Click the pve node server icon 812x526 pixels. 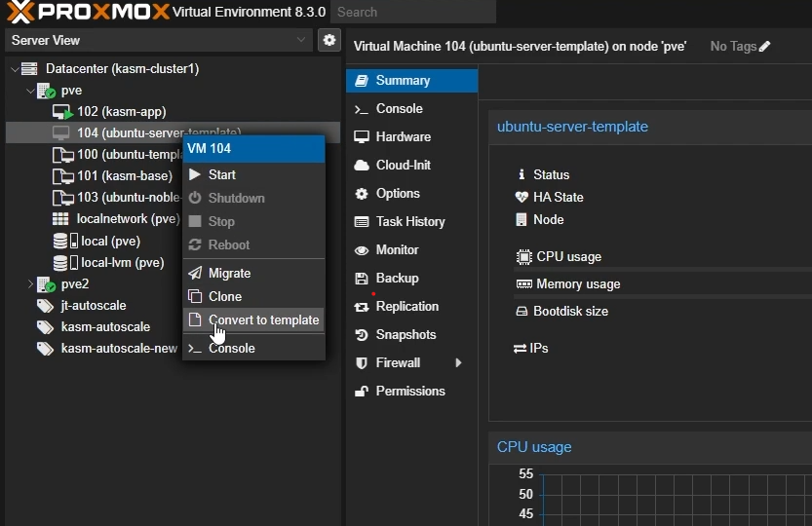46,91
